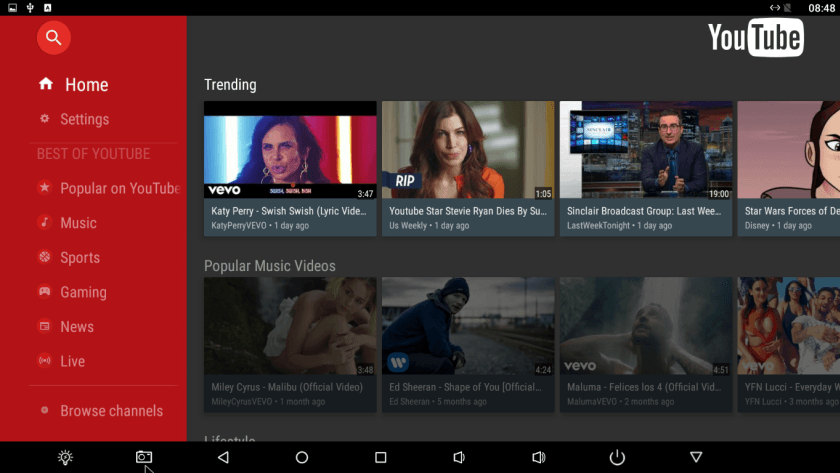Open Ed Sheeran Shape of You video
The width and height of the screenshot is (840, 473).
tap(467, 328)
